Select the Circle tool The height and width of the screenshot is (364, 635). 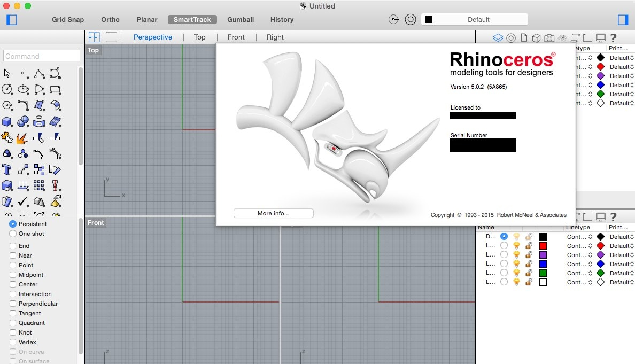[x=7, y=89]
